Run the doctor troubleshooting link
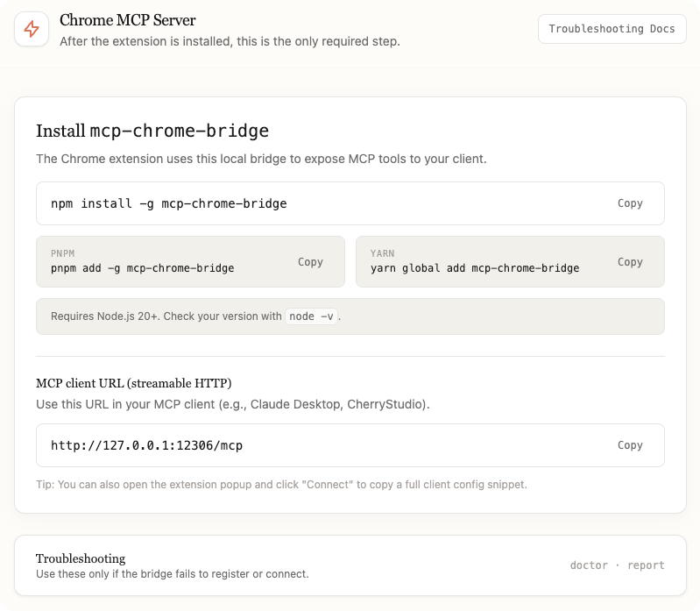Viewport: 700px width, 611px height. pyautogui.click(x=588, y=565)
